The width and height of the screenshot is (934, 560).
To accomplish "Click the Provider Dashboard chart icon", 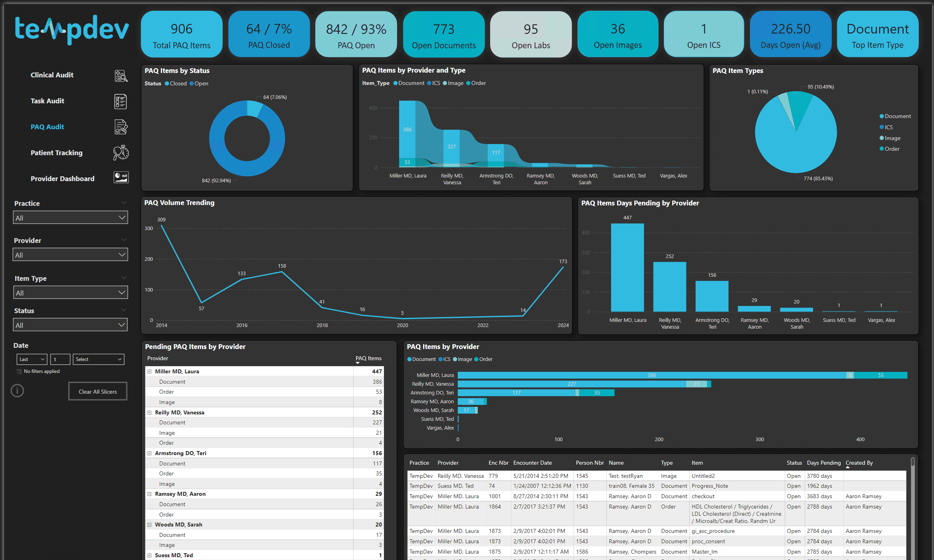I will [121, 177].
